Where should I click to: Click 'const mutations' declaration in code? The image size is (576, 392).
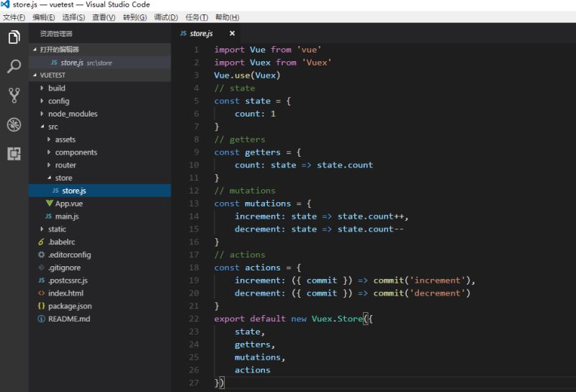(x=253, y=204)
